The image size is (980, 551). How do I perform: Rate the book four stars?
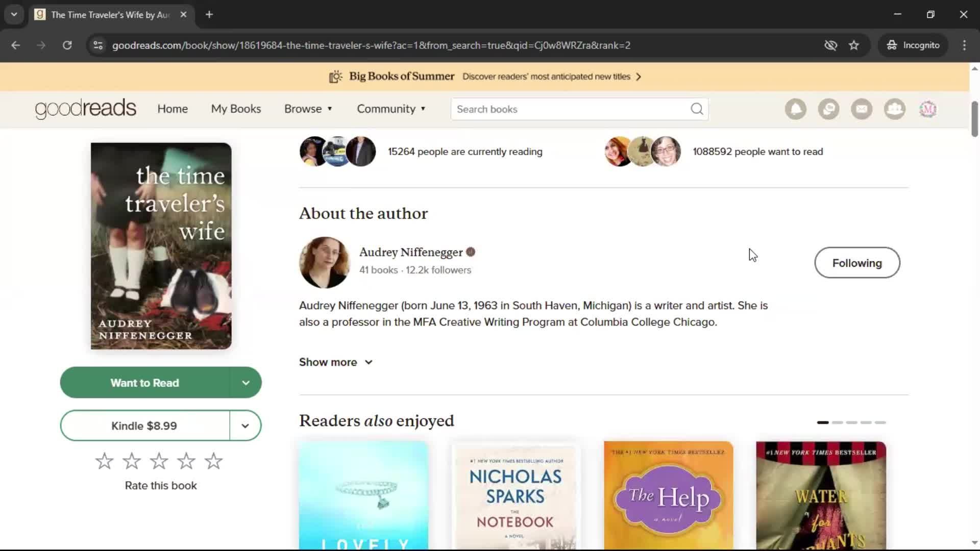(186, 461)
